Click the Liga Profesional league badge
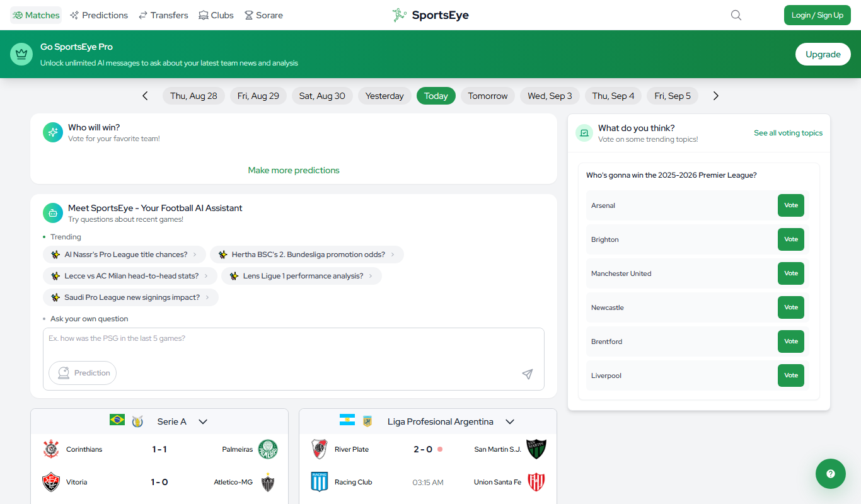Image resolution: width=861 pixels, height=504 pixels. (367, 421)
